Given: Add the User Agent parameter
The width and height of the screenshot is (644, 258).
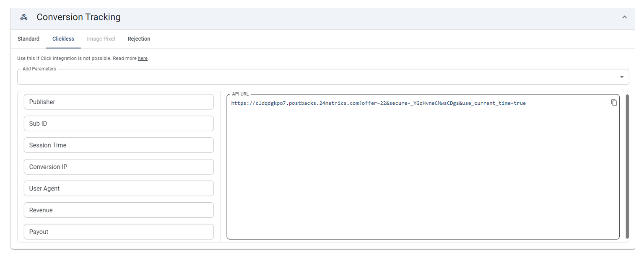Looking at the screenshot, I should tap(119, 188).
